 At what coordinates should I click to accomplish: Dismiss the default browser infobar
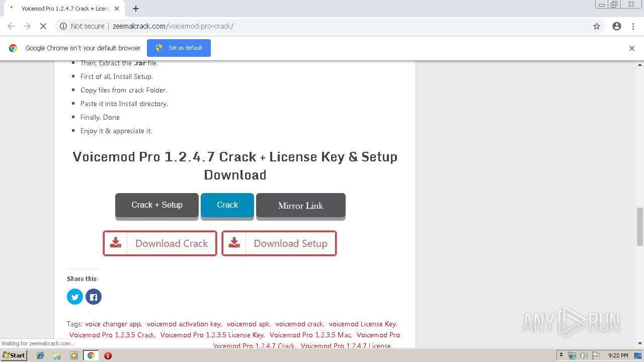coord(632,48)
